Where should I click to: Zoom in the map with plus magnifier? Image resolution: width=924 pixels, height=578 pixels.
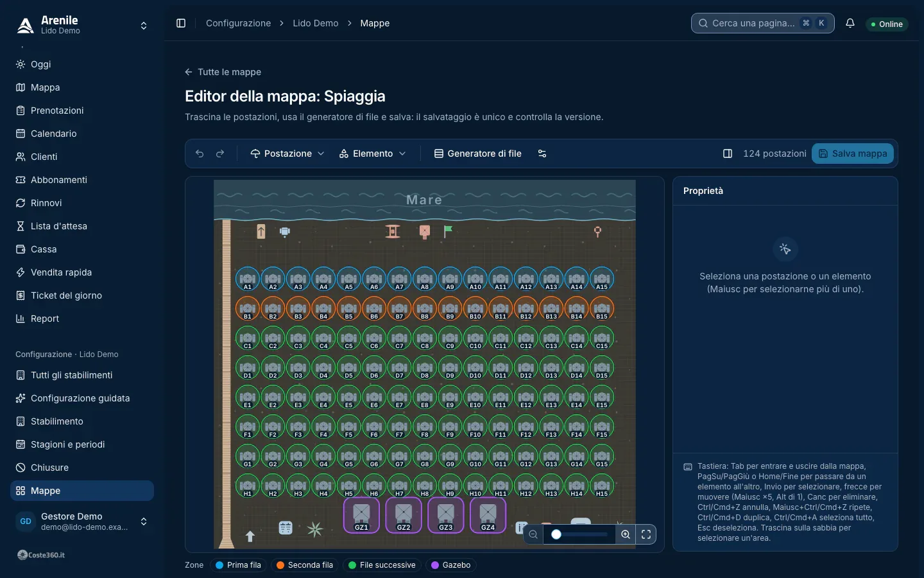[626, 534]
